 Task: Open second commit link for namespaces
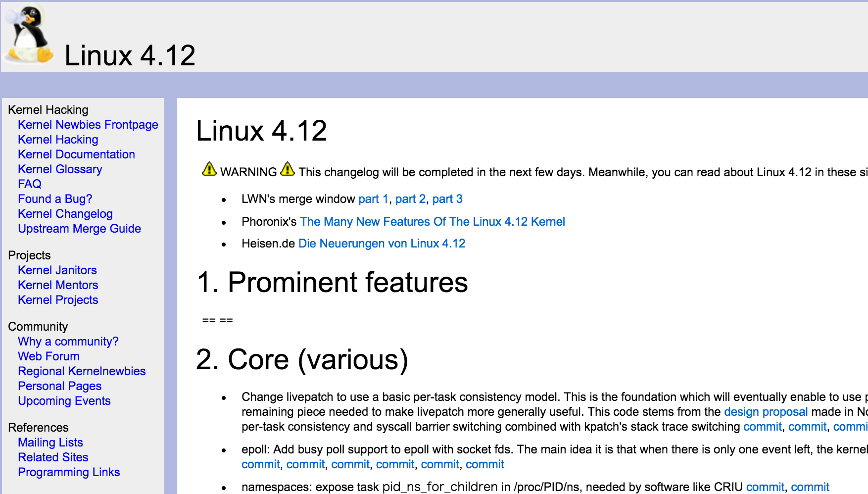point(810,487)
